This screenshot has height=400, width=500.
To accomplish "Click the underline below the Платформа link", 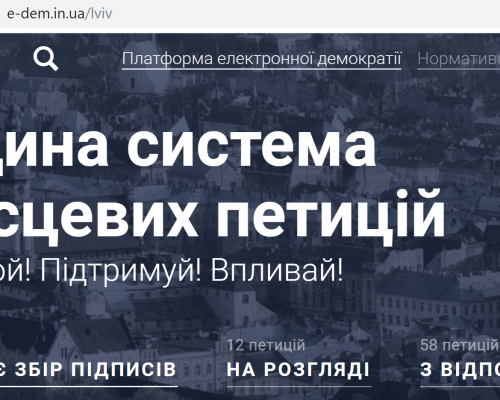I will tap(262, 69).
